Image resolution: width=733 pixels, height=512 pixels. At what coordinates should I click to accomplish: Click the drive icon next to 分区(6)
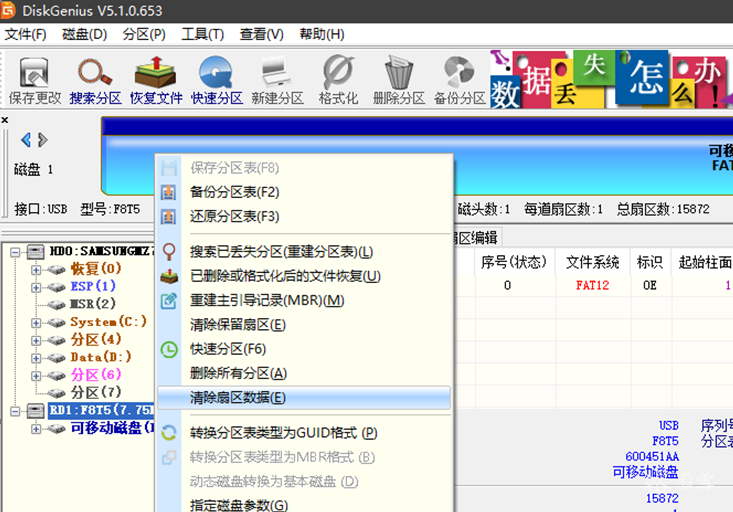(57, 375)
